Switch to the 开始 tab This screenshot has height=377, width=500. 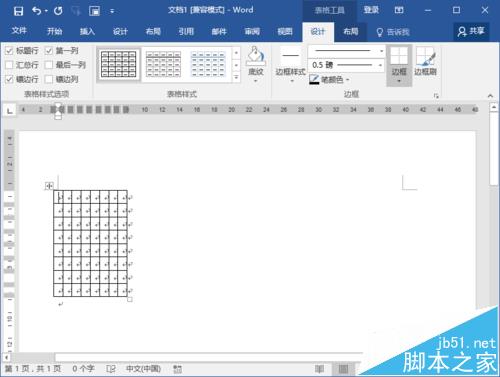(x=54, y=32)
